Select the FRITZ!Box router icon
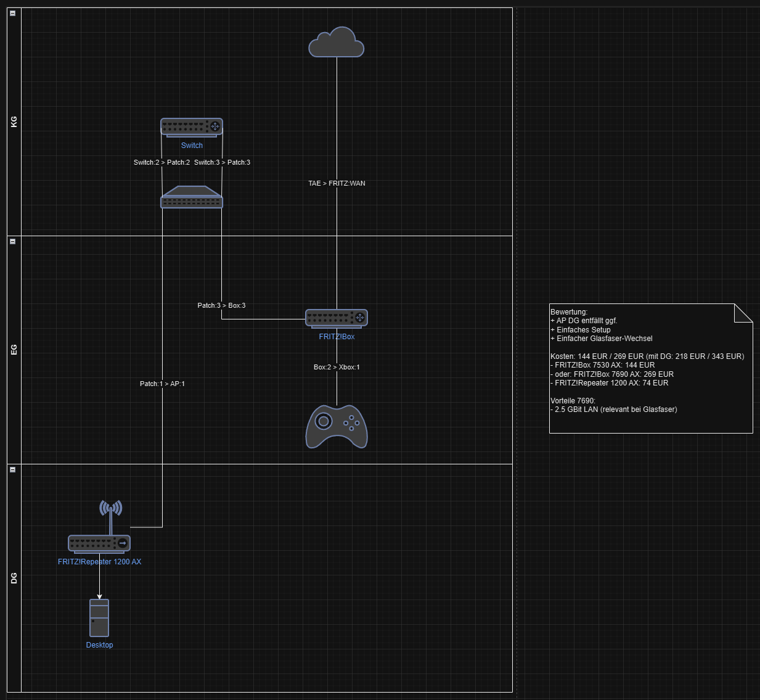 point(336,318)
